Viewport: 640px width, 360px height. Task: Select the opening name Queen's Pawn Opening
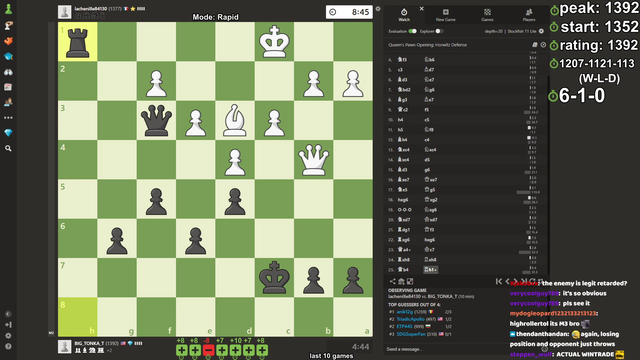coord(427,45)
